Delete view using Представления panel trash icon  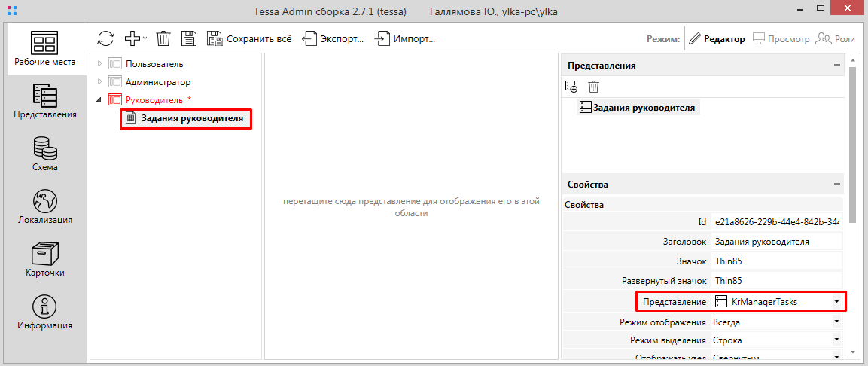(593, 87)
